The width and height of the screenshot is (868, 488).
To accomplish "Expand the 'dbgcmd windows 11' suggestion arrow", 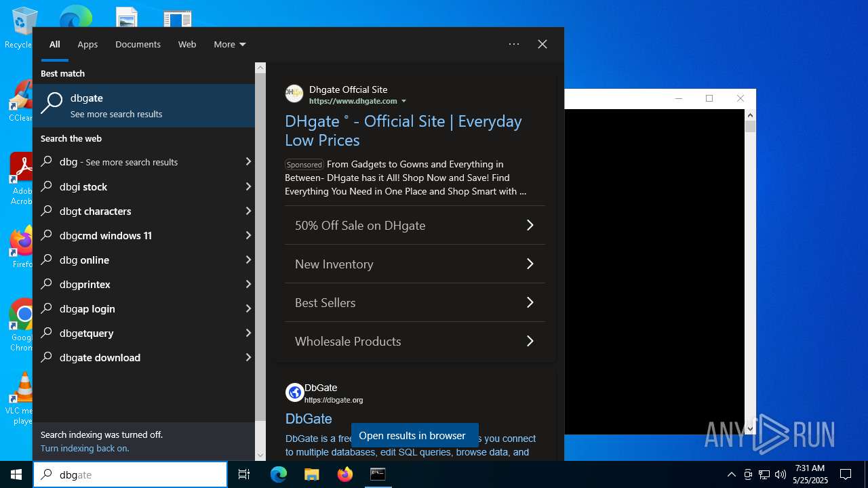I will click(x=248, y=235).
